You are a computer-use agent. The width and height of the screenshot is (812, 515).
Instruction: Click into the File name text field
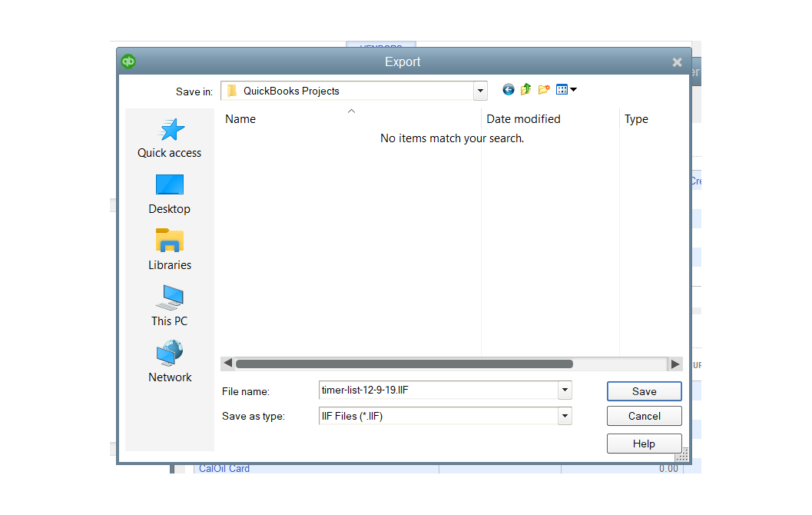tap(438, 390)
